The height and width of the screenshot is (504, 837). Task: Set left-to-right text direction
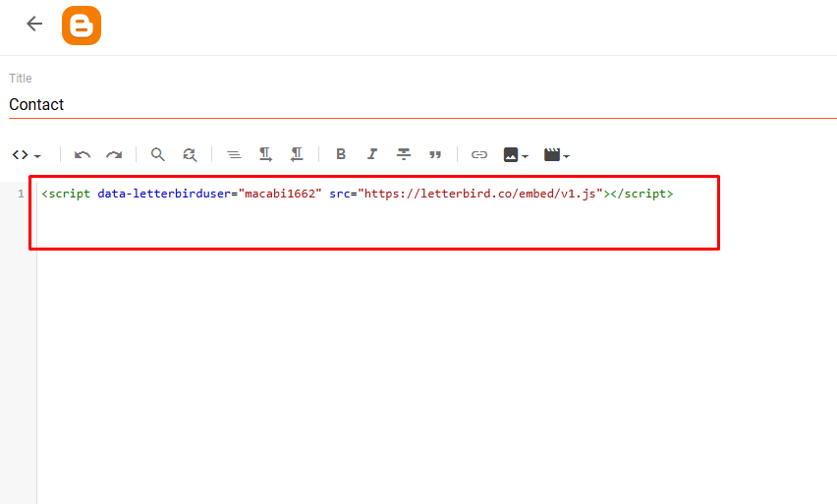click(x=265, y=155)
